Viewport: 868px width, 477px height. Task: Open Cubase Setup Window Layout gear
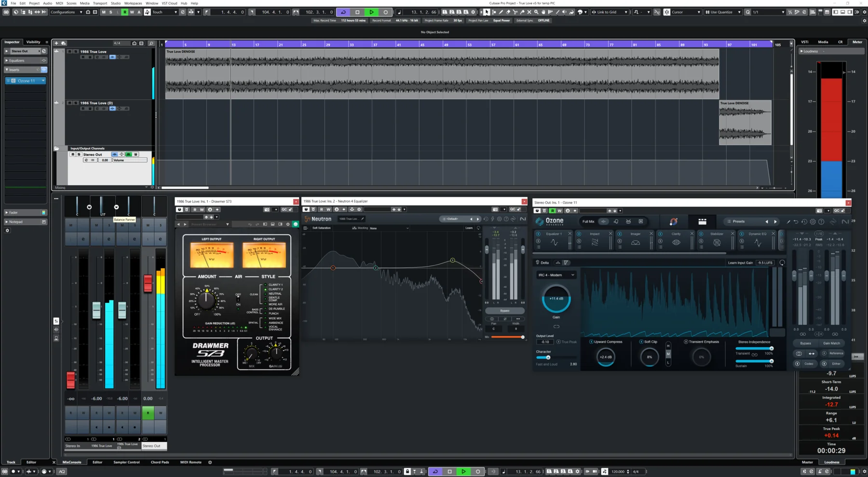click(857, 12)
